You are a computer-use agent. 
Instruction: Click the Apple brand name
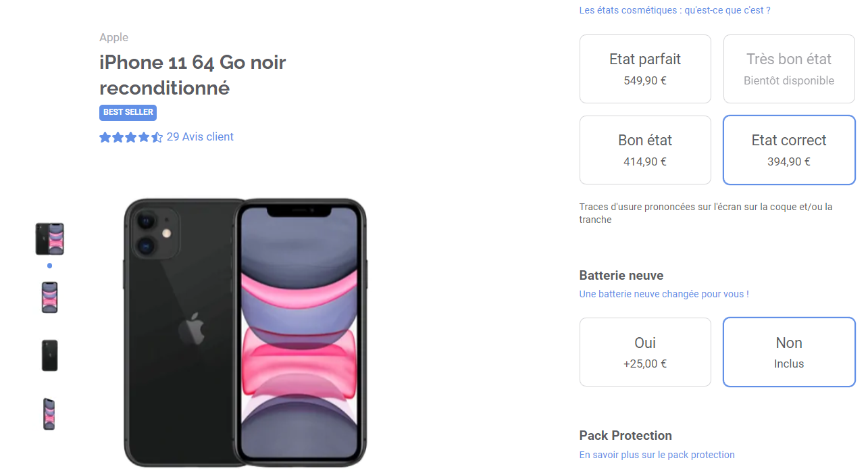pos(113,38)
